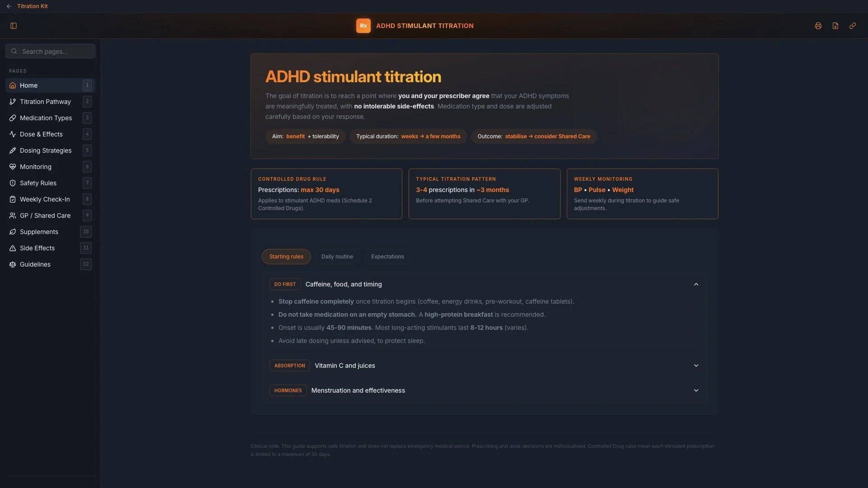Expand Menstruation and effectiveness section

coord(696,390)
